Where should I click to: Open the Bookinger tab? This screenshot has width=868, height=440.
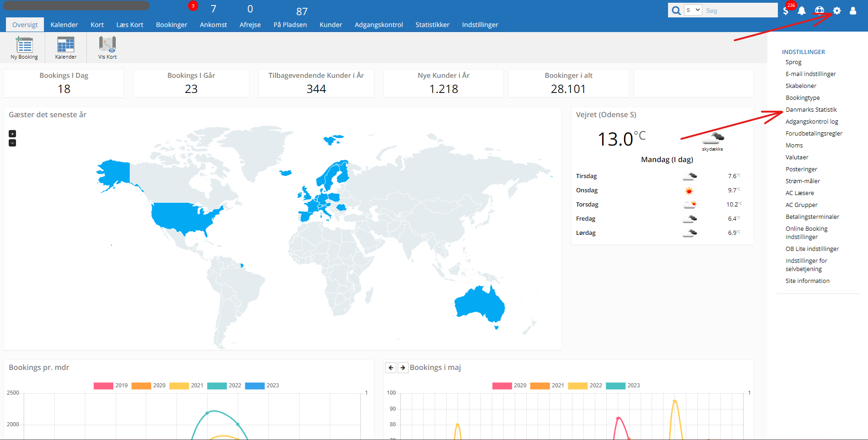point(171,25)
